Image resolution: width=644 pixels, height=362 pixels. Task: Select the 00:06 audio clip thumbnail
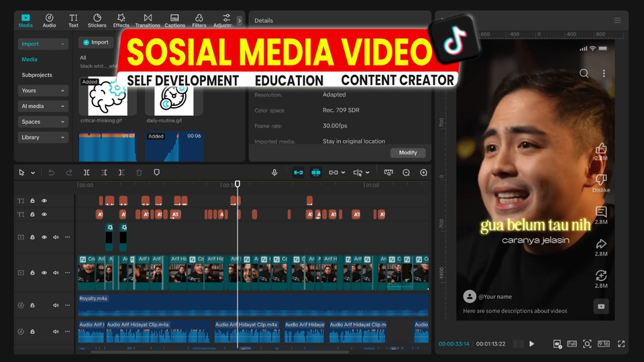[x=174, y=147]
